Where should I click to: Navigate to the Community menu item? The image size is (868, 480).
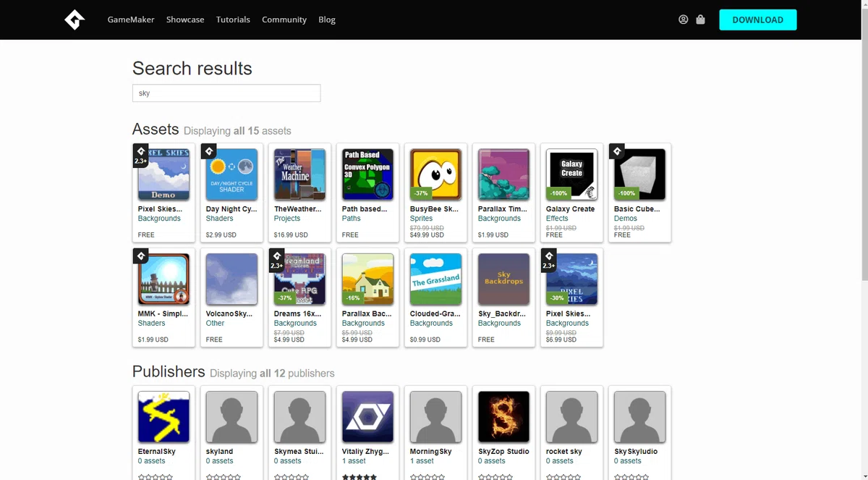(284, 20)
